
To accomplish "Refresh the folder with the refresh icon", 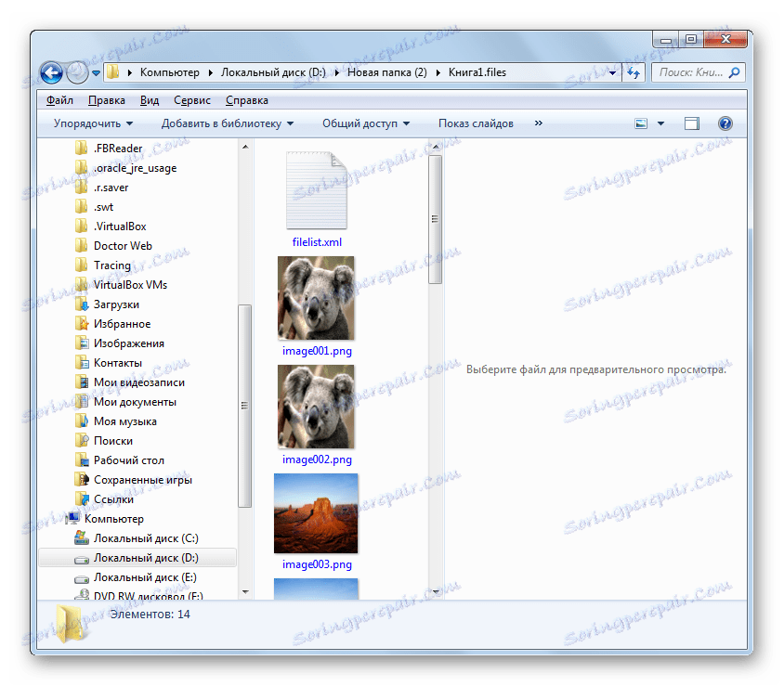I will click(x=632, y=71).
